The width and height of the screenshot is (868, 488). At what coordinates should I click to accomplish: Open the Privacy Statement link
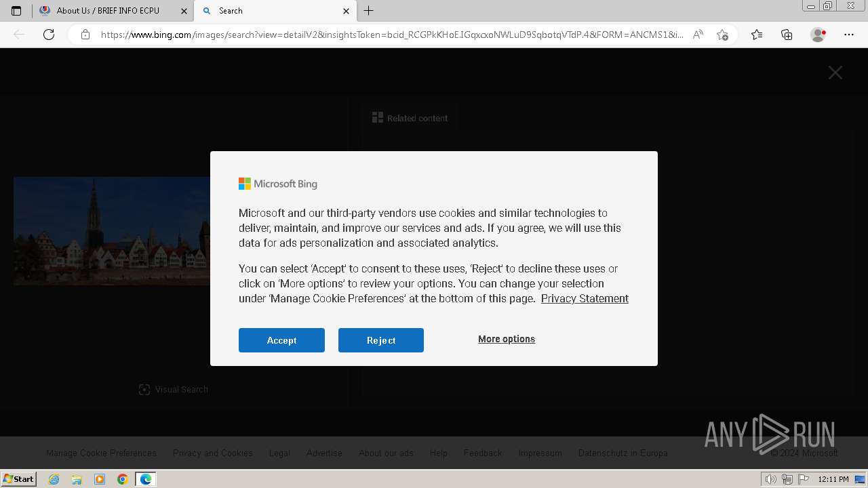pos(585,298)
